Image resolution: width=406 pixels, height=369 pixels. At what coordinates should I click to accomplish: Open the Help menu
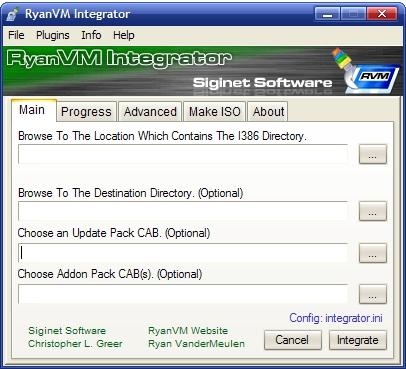[123, 35]
